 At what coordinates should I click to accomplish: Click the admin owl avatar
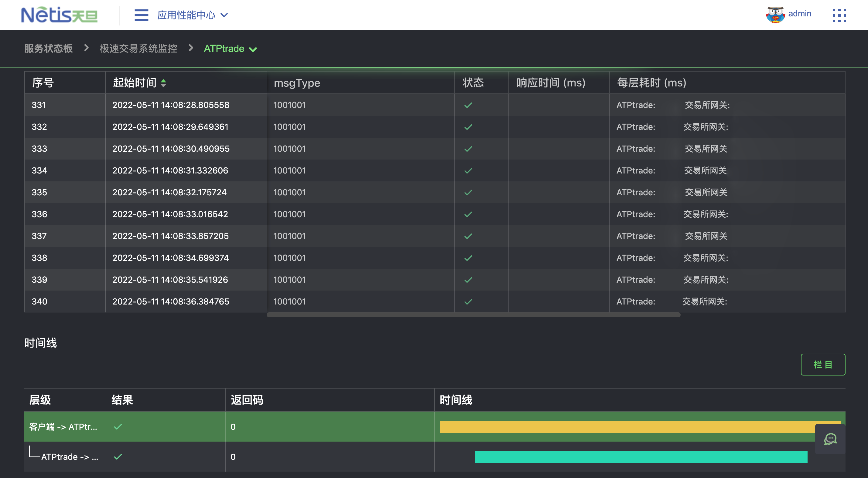click(x=775, y=15)
